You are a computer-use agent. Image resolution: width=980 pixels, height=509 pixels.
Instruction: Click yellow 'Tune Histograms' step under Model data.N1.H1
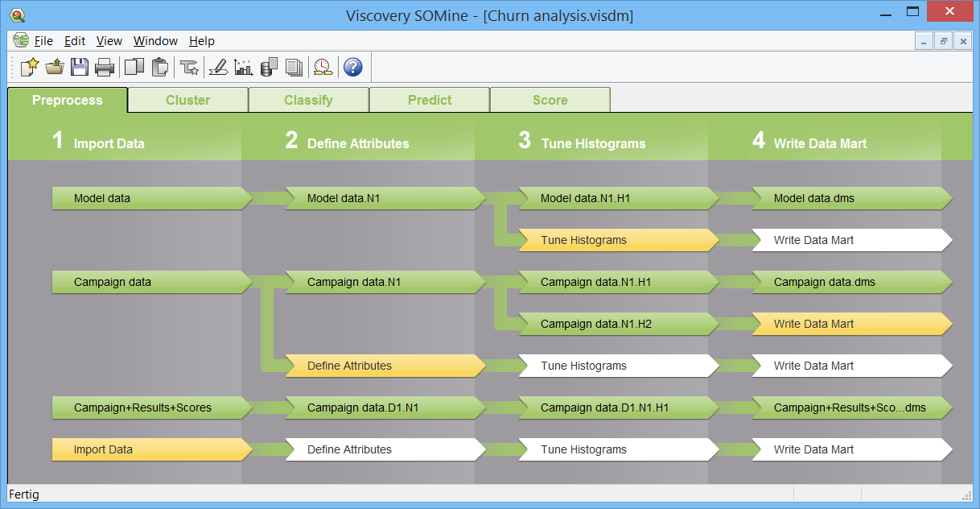(x=619, y=240)
